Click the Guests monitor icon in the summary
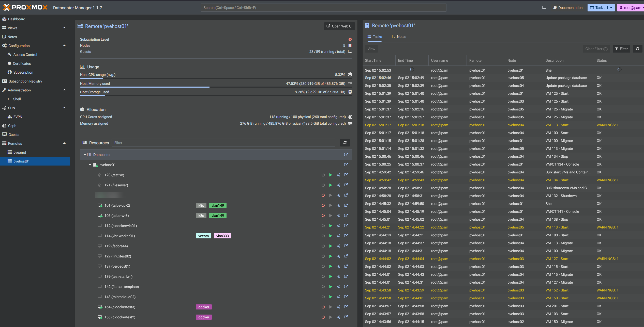 pyautogui.click(x=350, y=52)
